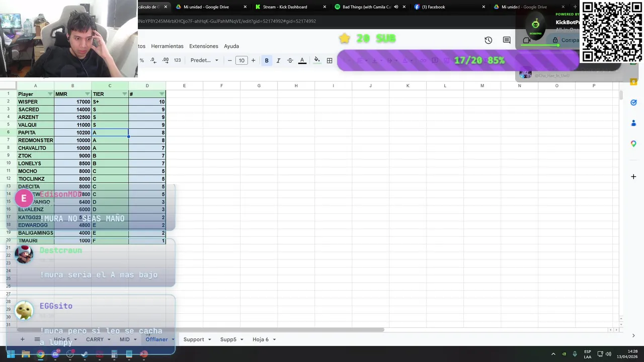Decrease font size with minus button
This screenshot has height=362, width=644.
coord(230,60)
